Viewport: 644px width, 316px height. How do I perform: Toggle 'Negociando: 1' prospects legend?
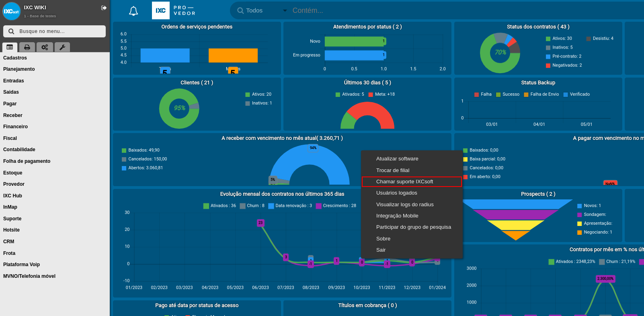pyautogui.click(x=595, y=232)
